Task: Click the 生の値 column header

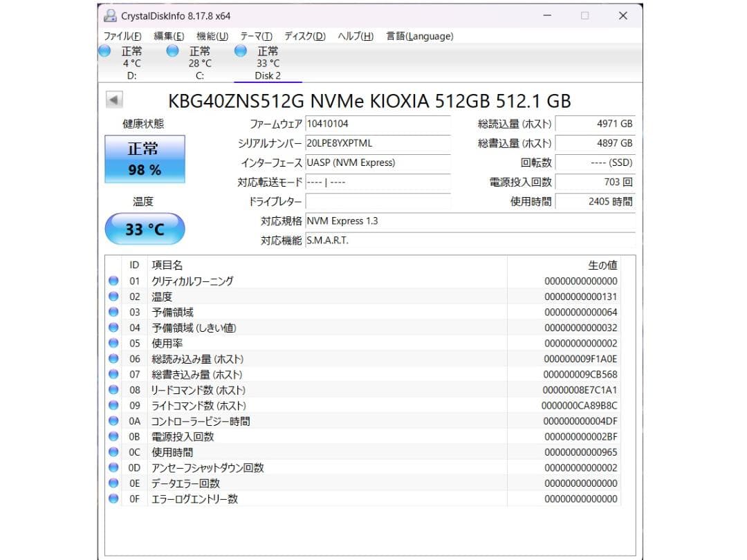Action: [564, 265]
